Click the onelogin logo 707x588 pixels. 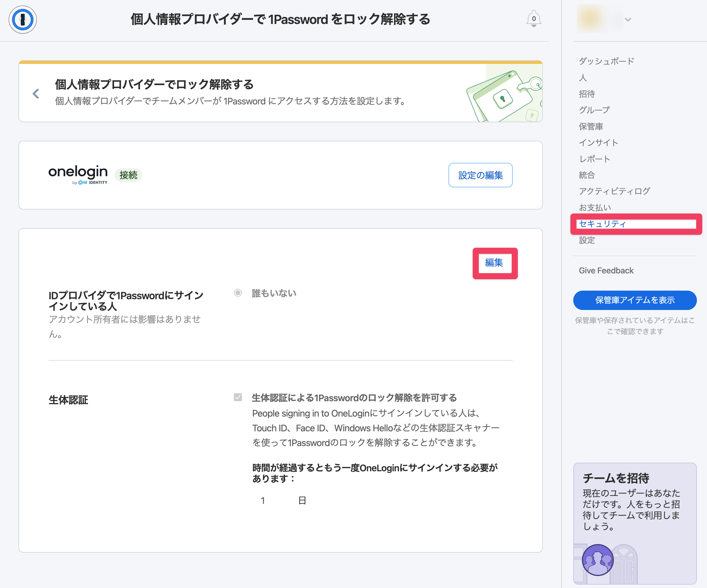[x=78, y=174]
